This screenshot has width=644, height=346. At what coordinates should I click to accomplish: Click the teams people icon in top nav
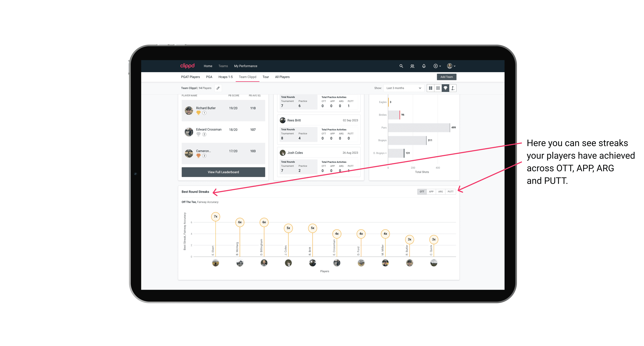[x=412, y=66]
